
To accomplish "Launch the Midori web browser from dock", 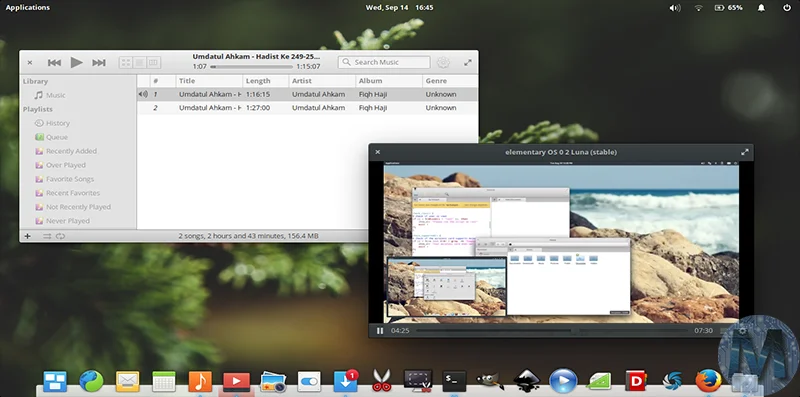I will tap(91, 381).
